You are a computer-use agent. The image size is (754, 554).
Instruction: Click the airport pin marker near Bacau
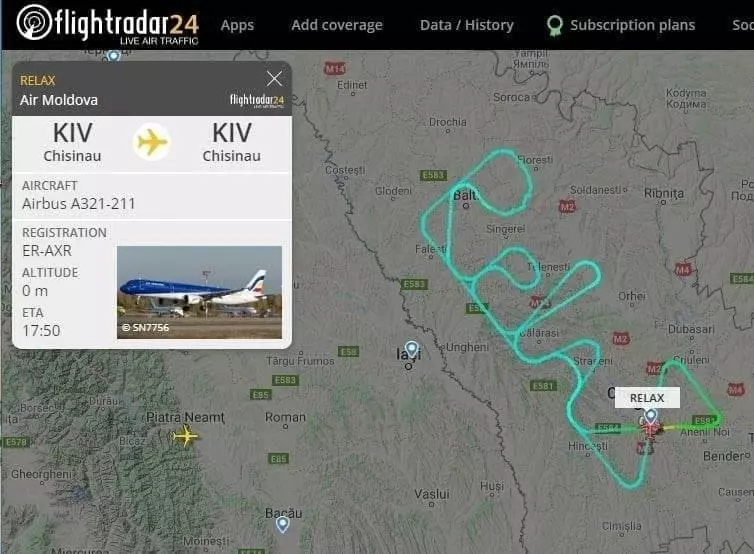pyautogui.click(x=282, y=524)
